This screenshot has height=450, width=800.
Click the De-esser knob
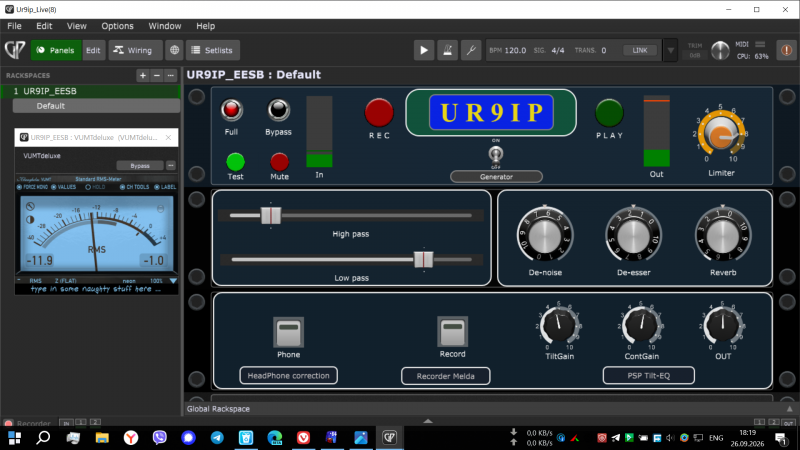click(633, 235)
